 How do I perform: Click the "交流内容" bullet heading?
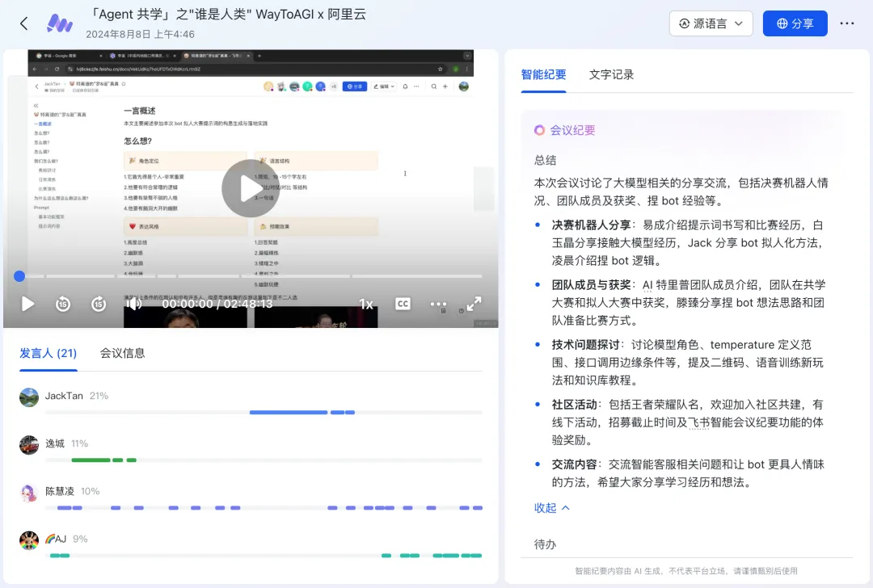pyautogui.click(x=574, y=464)
